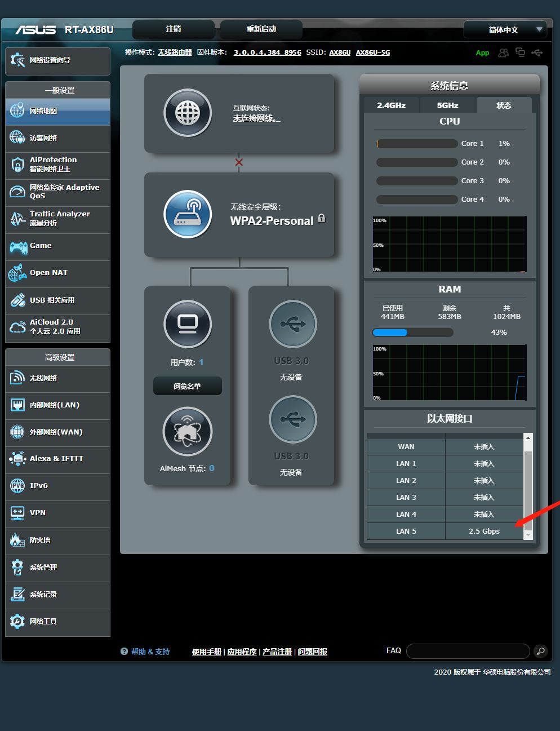Switch to the 状态 status tab
560x731 pixels.
click(504, 105)
